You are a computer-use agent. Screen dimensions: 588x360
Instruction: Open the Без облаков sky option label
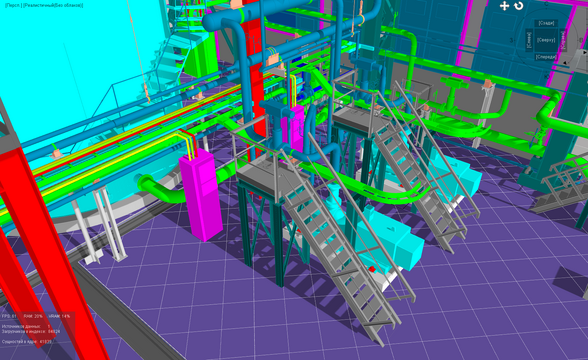click(68, 6)
